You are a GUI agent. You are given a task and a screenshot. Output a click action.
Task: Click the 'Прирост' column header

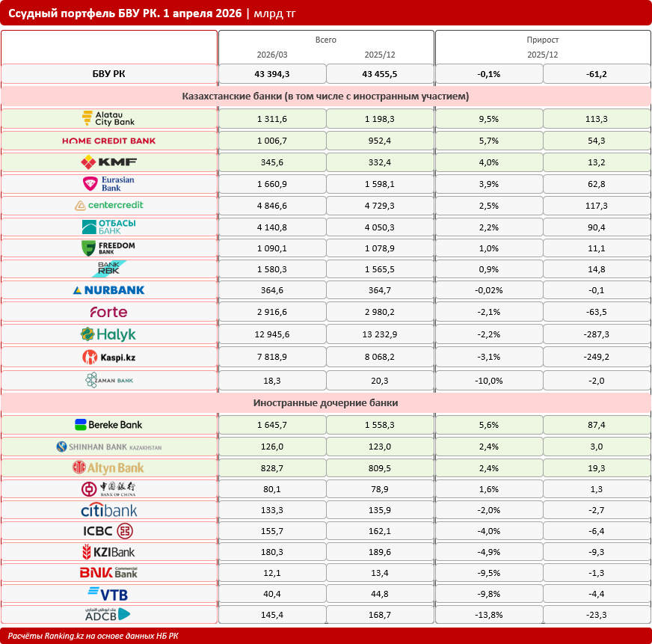click(x=543, y=40)
